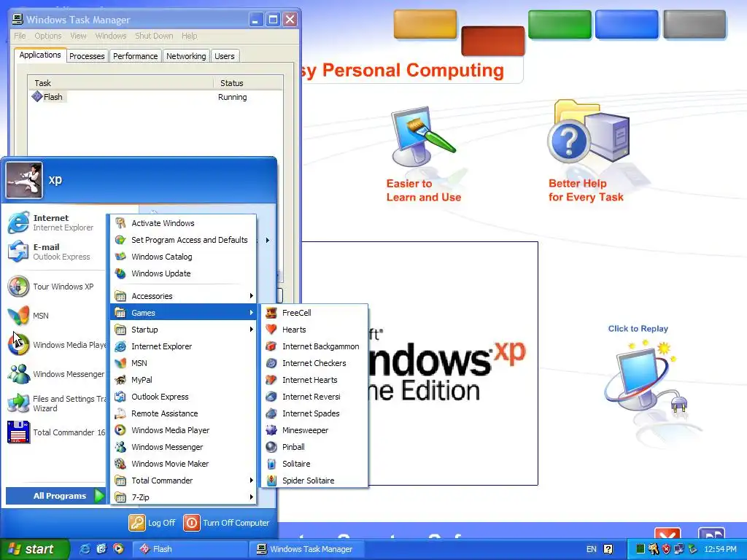Click Activate Windows entry
This screenshot has height=560, width=747.
pos(183,223)
